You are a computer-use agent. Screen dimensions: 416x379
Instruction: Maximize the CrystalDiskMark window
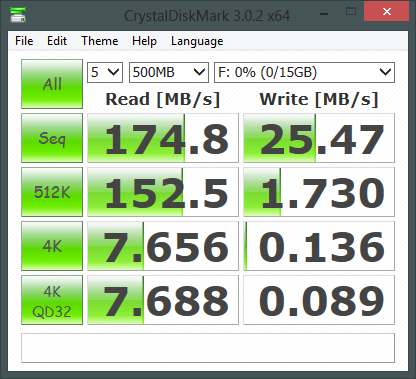pos(351,12)
